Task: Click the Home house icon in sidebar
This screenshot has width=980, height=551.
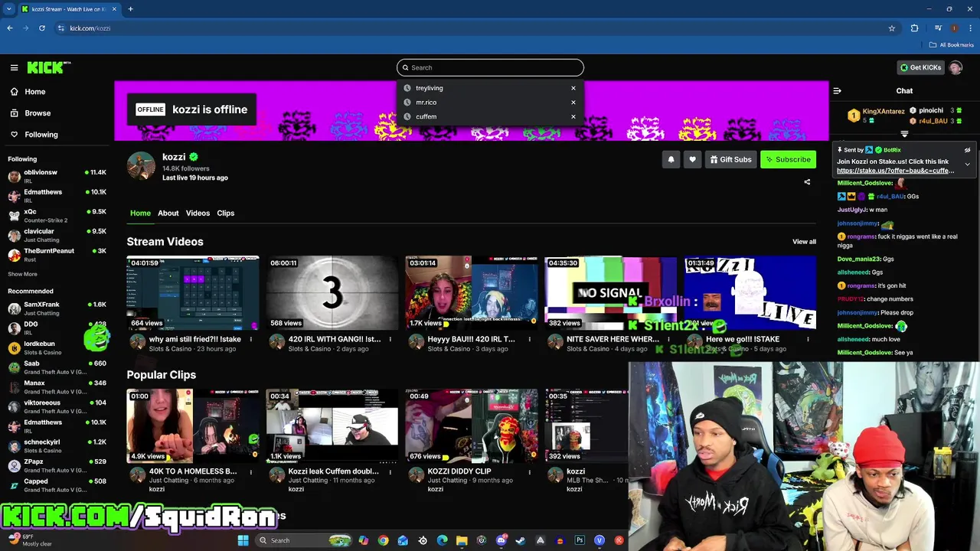Action: pos(14,92)
